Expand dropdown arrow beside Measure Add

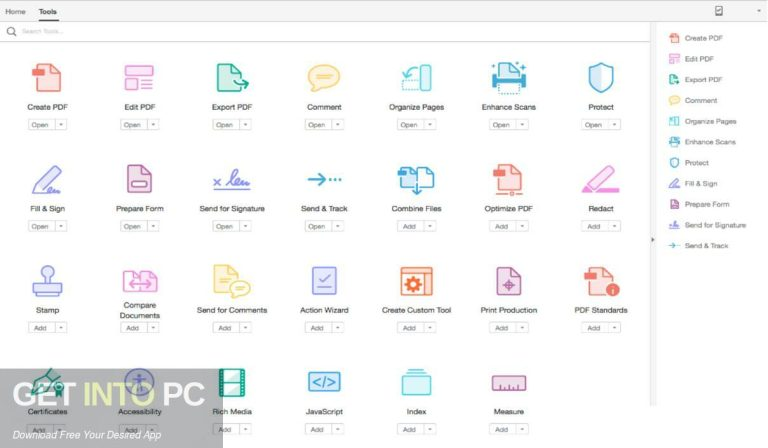[522, 429]
